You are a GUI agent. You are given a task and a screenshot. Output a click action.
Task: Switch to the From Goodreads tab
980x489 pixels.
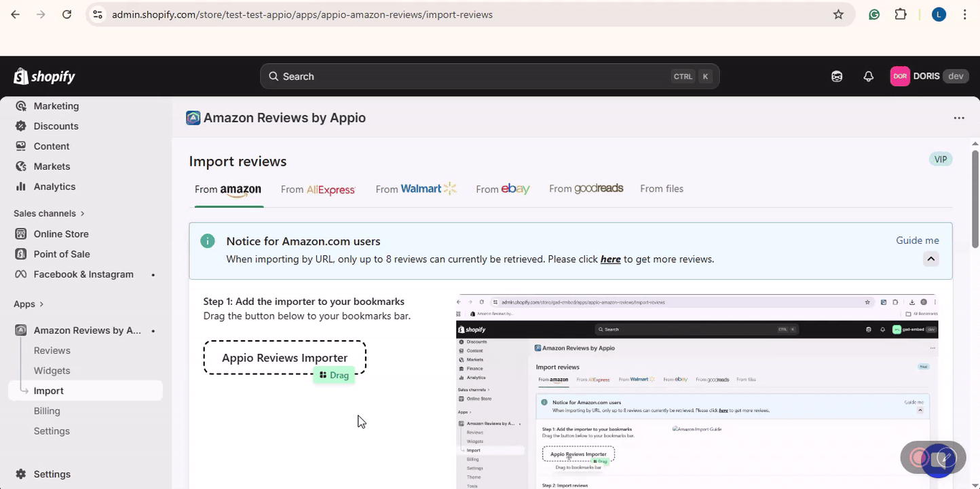[x=586, y=189]
